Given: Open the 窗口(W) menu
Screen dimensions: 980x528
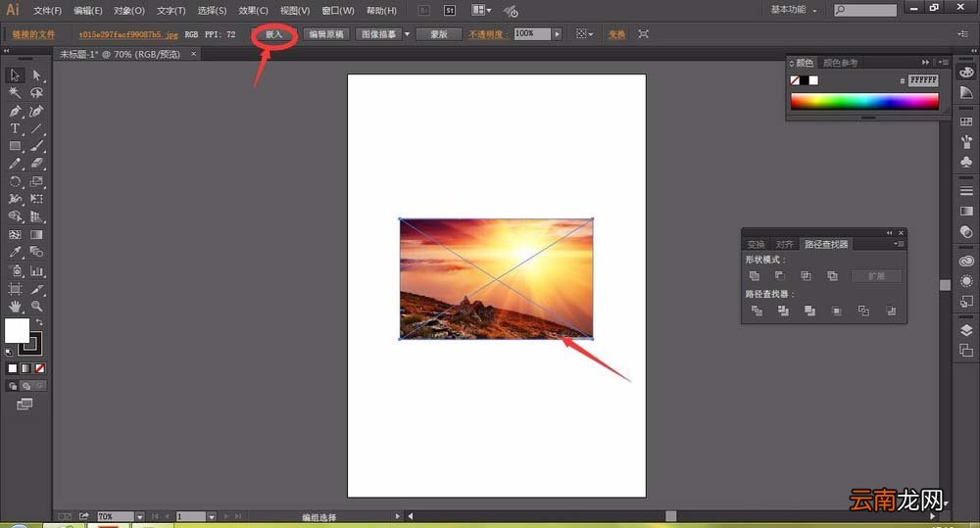Looking at the screenshot, I should click(x=337, y=11).
